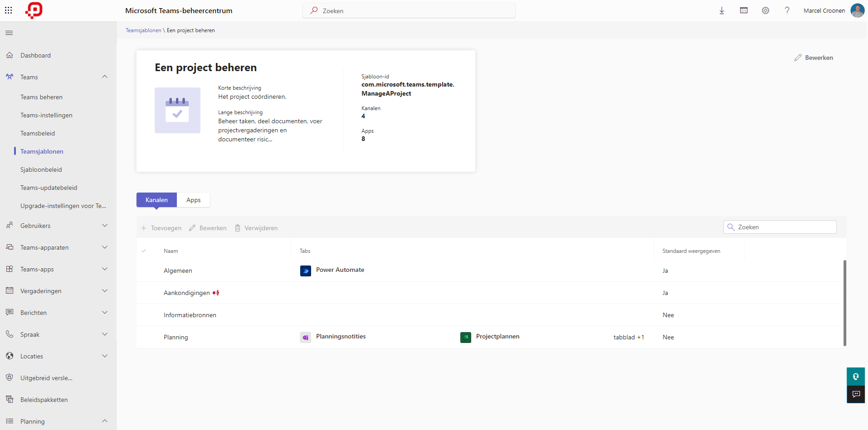
Task: Click the Power Automate tab icon
Action: [306, 271]
